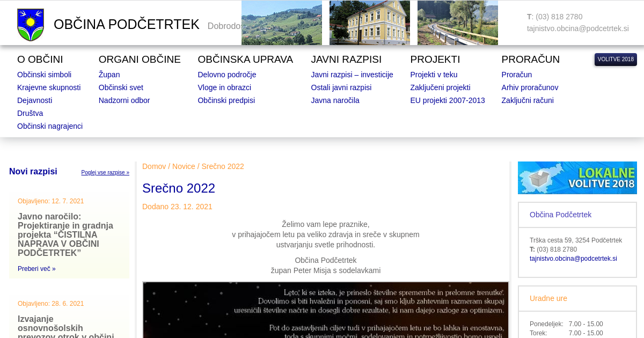644x338 pixels.
Task: Click the yellow building header photo
Action: coord(369,23)
